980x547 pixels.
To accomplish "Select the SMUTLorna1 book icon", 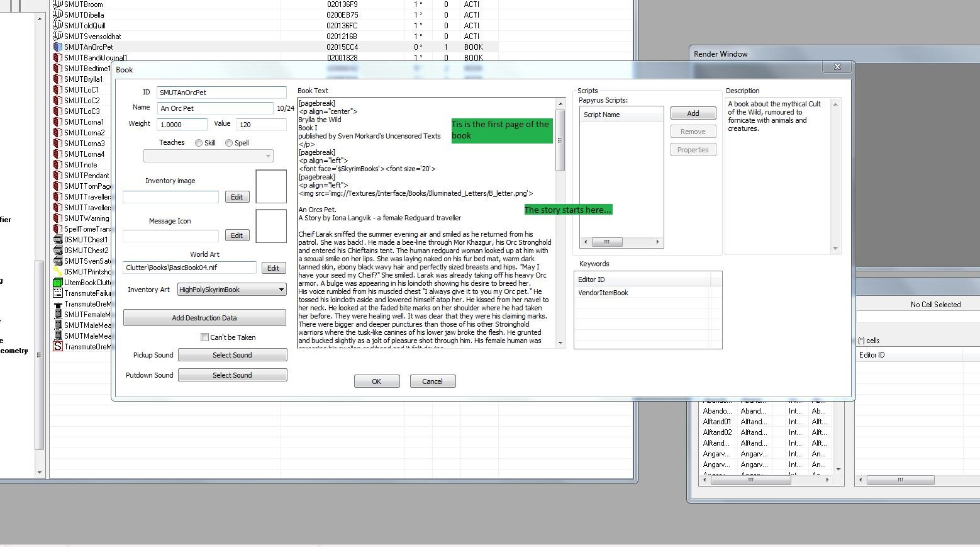I will tap(58, 121).
